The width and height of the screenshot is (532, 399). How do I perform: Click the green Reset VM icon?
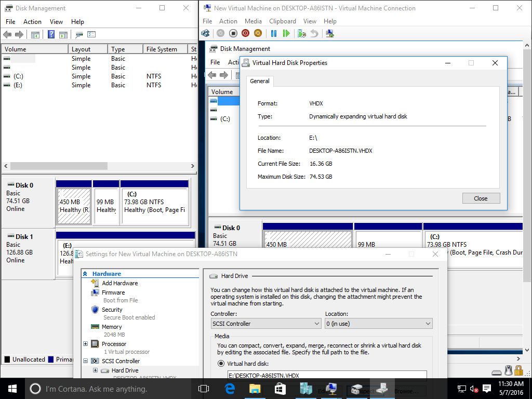[286, 33]
